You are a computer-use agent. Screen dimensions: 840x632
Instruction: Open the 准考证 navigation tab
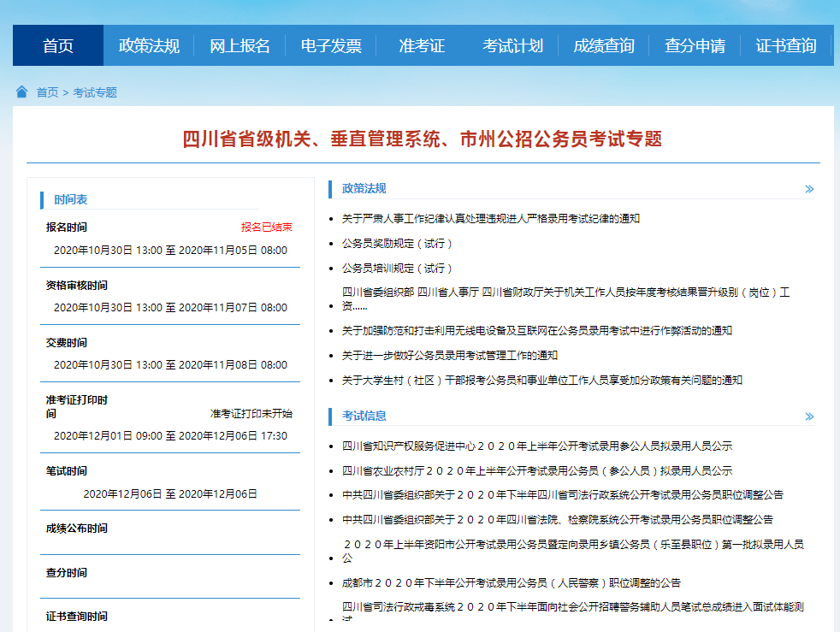(x=422, y=45)
